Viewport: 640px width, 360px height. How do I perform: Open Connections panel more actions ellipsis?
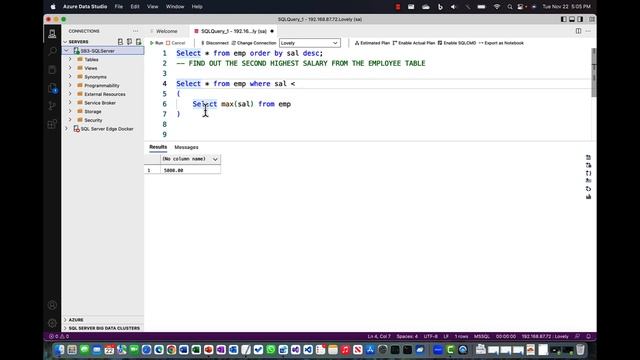click(x=136, y=31)
